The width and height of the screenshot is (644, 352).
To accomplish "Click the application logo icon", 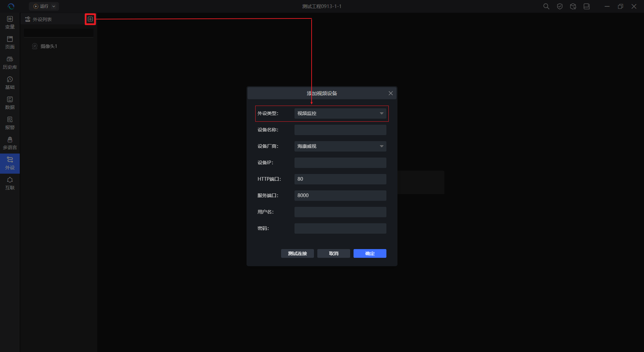I will 11,6.
